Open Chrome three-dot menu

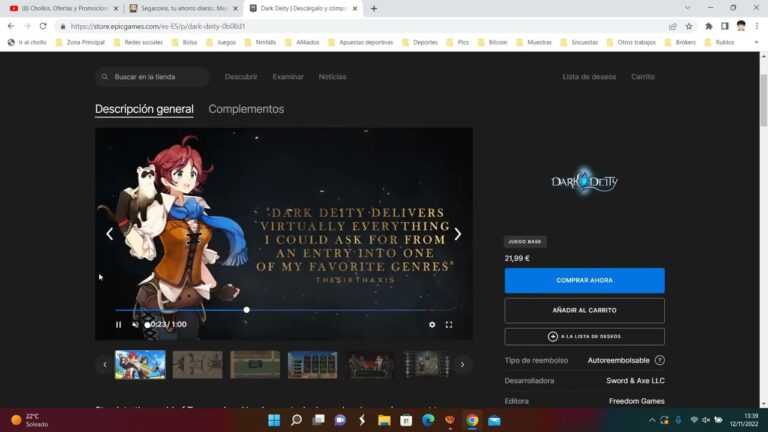[757, 26]
